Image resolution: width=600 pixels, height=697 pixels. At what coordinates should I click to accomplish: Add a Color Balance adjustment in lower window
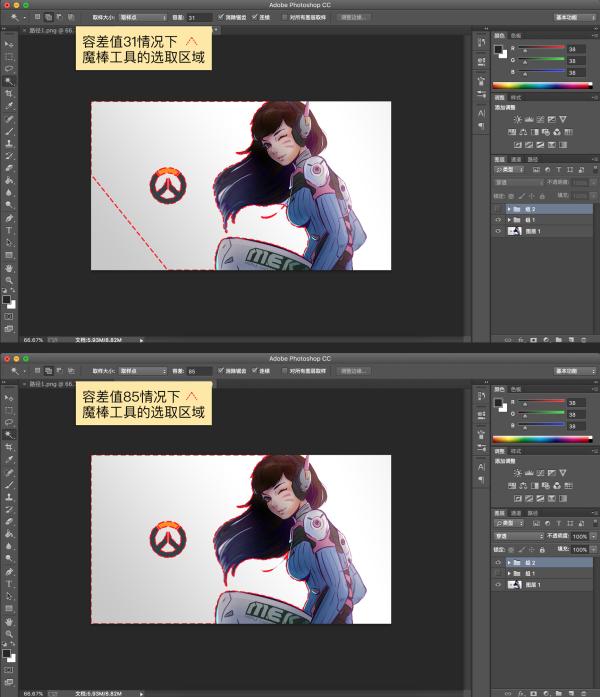click(523, 485)
